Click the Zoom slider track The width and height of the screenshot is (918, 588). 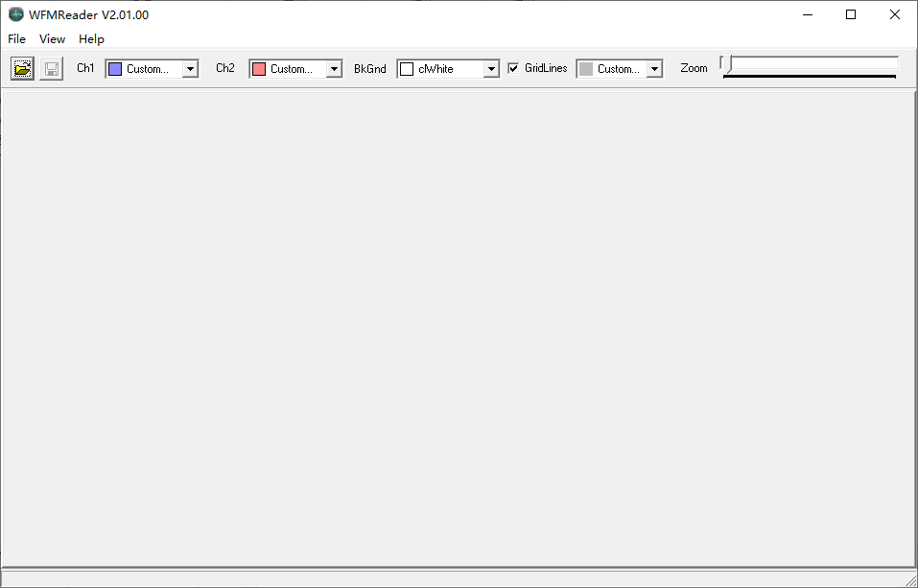pyautogui.click(x=810, y=62)
